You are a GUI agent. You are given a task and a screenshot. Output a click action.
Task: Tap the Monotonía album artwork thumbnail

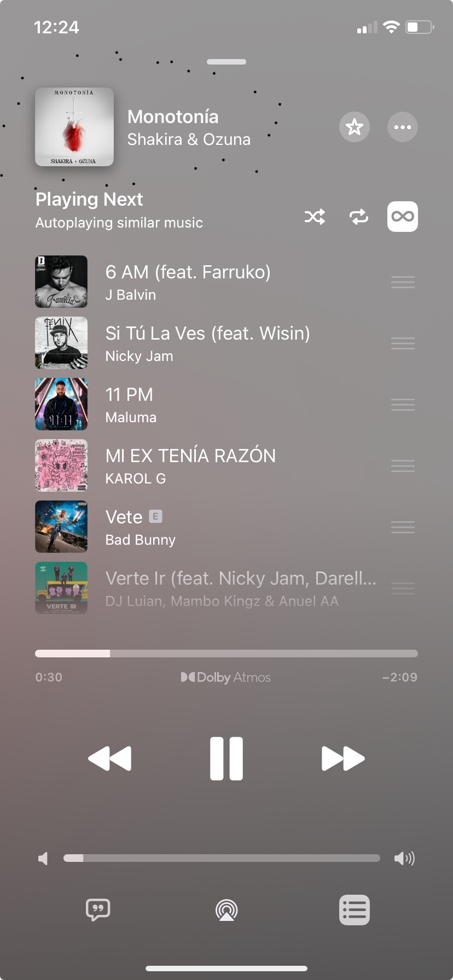coord(74,127)
